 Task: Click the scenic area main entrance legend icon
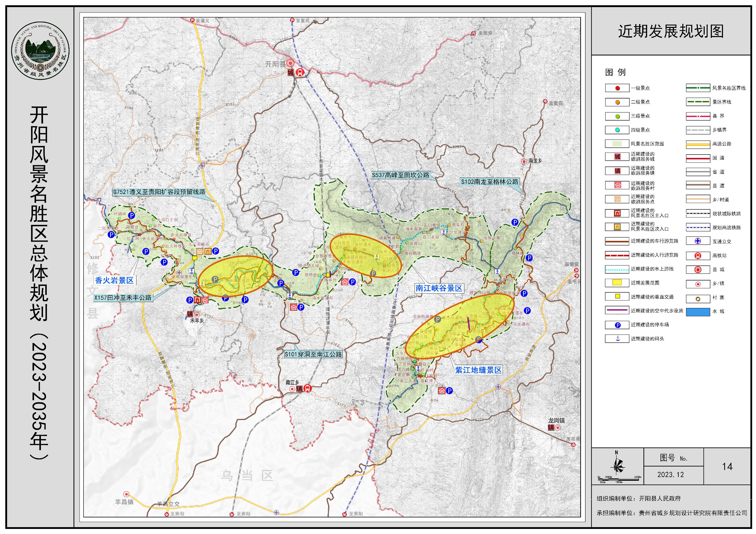click(x=617, y=213)
